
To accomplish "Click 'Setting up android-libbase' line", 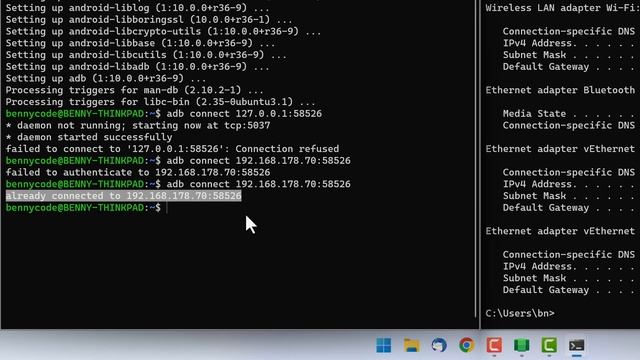I will pyautogui.click(x=140, y=43).
